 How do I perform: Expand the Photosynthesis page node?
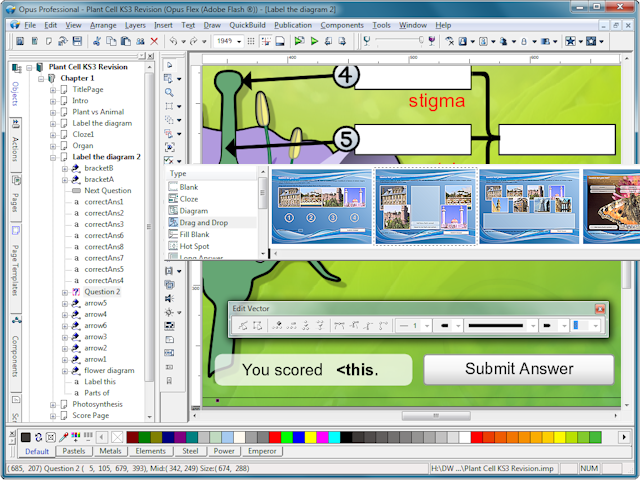pyautogui.click(x=53, y=404)
